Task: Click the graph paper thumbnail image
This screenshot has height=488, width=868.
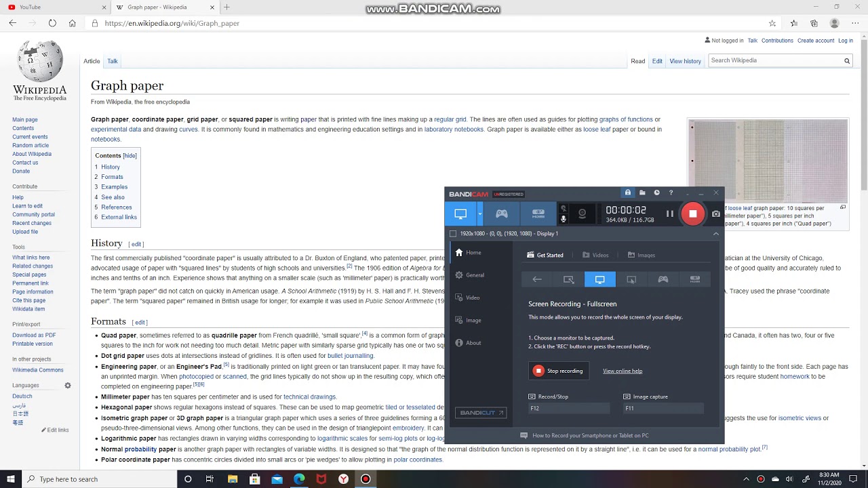Action: (x=768, y=161)
